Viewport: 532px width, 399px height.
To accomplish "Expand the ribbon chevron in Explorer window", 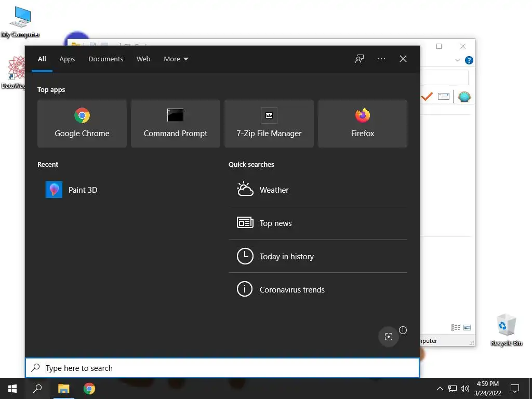I will tap(457, 60).
